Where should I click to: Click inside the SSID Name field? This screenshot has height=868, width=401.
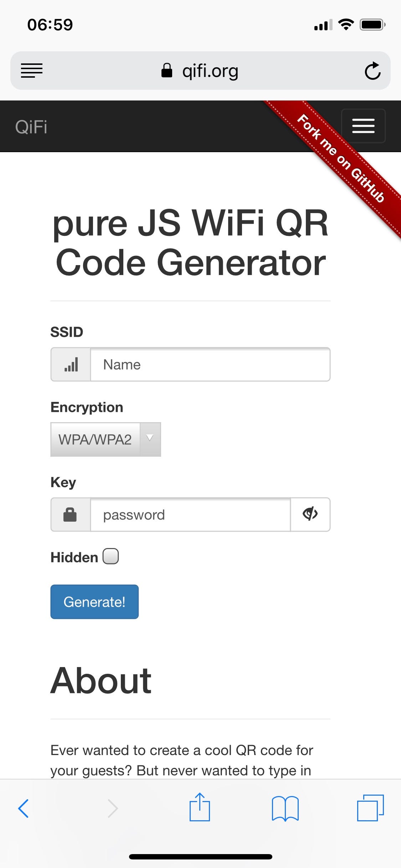tap(210, 364)
